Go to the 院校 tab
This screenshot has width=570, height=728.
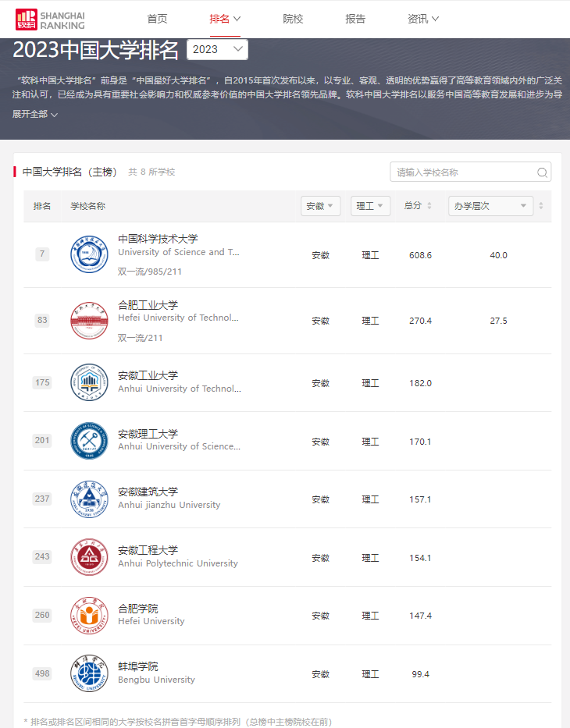[293, 19]
